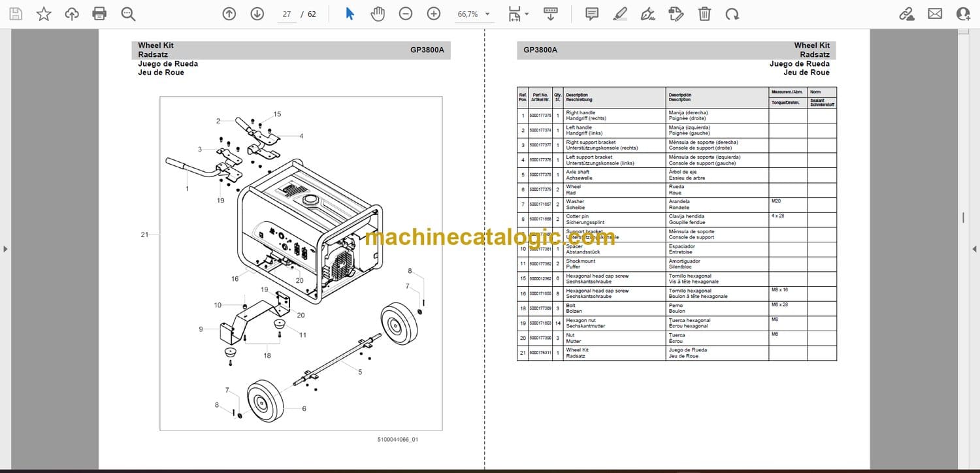This screenshot has width=980, height=473.
Task: Click the read mode keyboard-scroll icon
Action: pyautogui.click(x=551, y=14)
